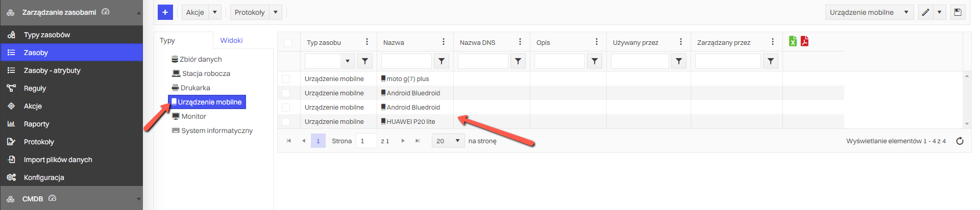980x210 pixels.
Task: Open the Protokoły dropdown arrow
Action: pos(276,12)
